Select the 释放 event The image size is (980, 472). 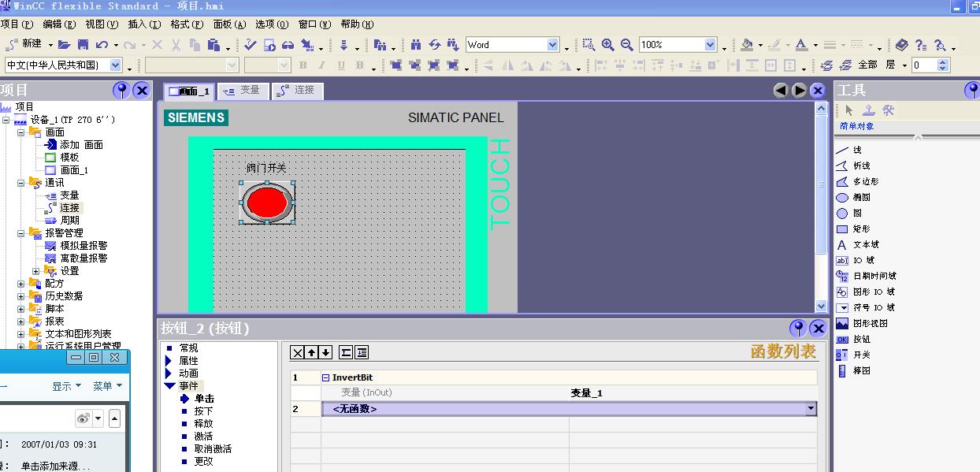click(x=203, y=424)
